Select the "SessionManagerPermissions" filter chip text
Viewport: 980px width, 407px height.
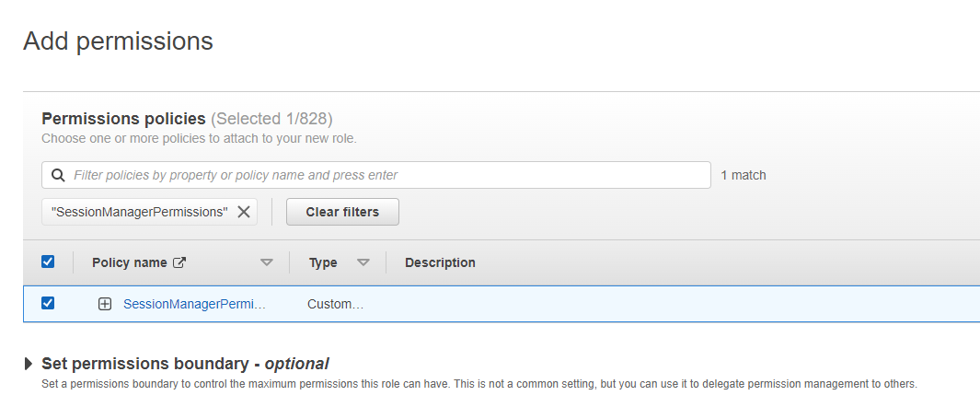[x=140, y=212]
